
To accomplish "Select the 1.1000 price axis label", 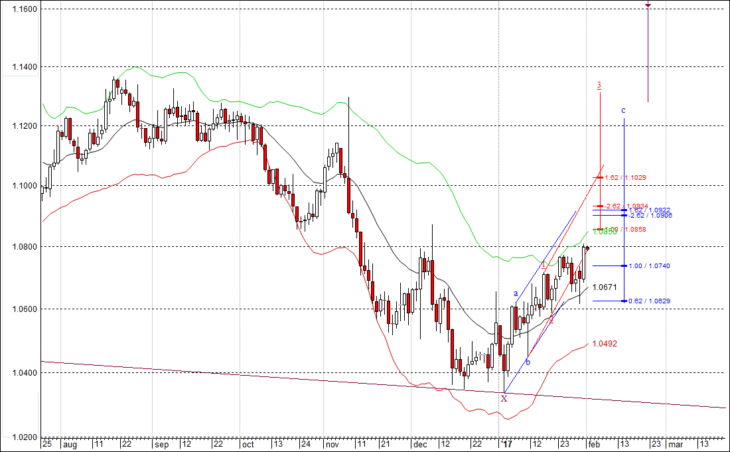I will click(25, 186).
